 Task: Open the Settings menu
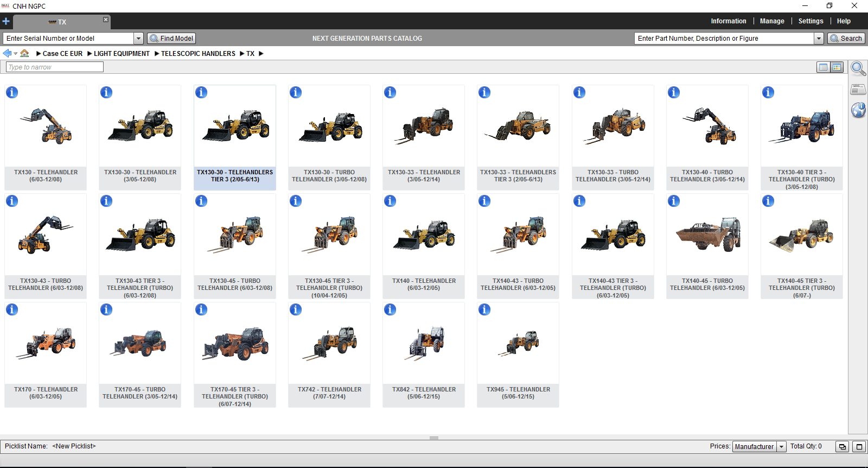coord(810,21)
